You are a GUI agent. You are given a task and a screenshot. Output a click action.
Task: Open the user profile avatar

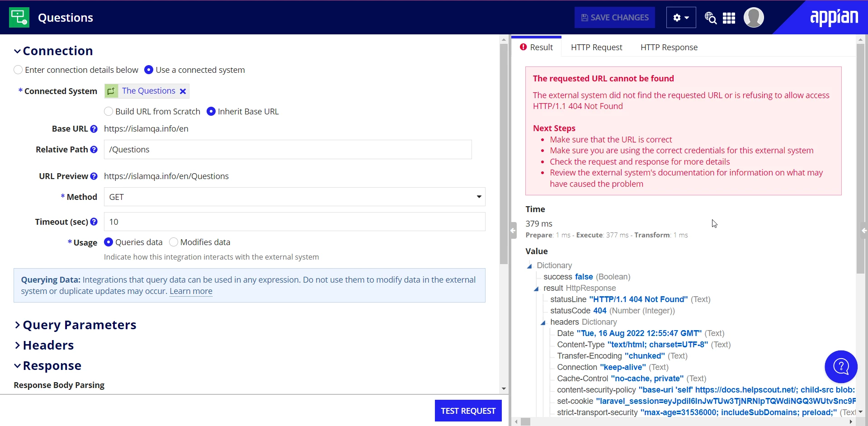pos(754,18)
